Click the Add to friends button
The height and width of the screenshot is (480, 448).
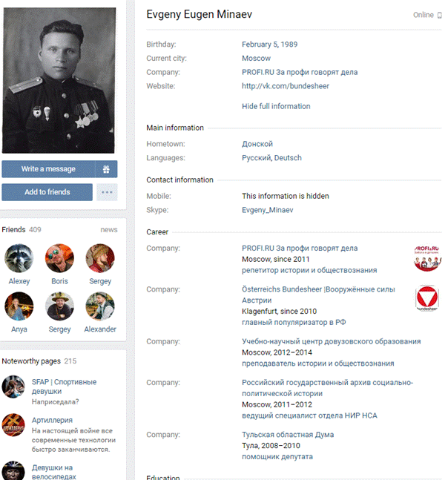(47, 192)
